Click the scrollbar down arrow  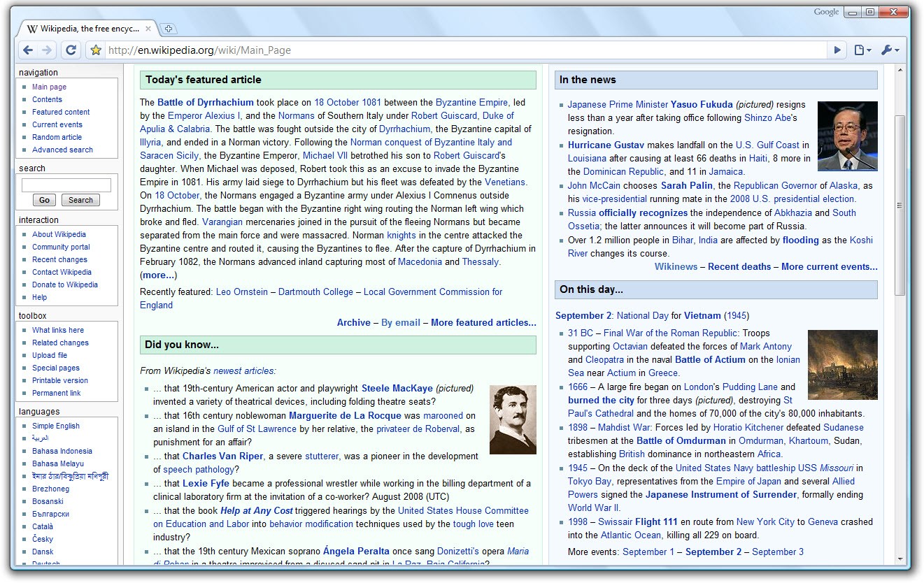point(900,559)
